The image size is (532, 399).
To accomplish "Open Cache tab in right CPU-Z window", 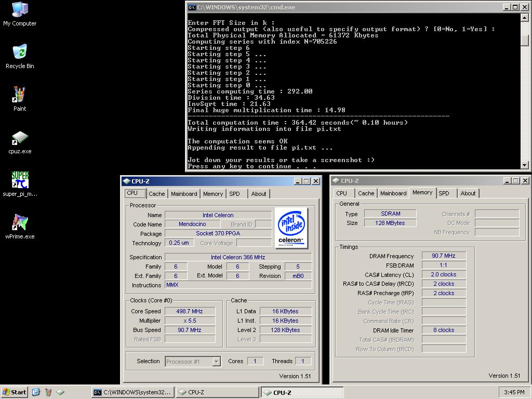I will 366,193.
